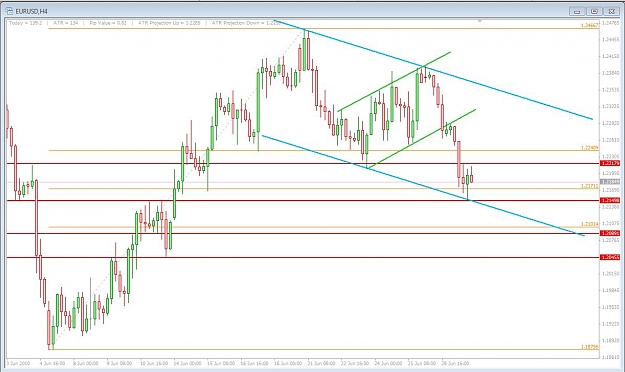This screenshot has width=625, height=372.
Task: Click the '8 Jun 00:00' time axis label
Action: (86, 364)
